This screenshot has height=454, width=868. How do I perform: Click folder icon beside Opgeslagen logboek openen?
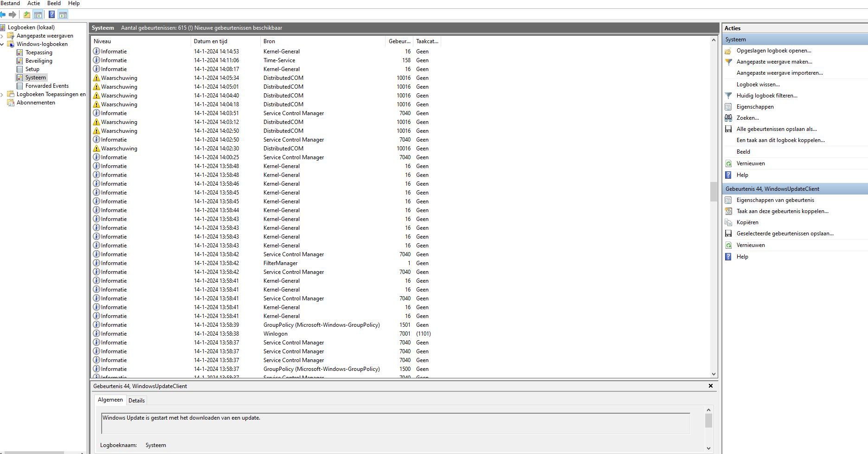pos(728,51)
